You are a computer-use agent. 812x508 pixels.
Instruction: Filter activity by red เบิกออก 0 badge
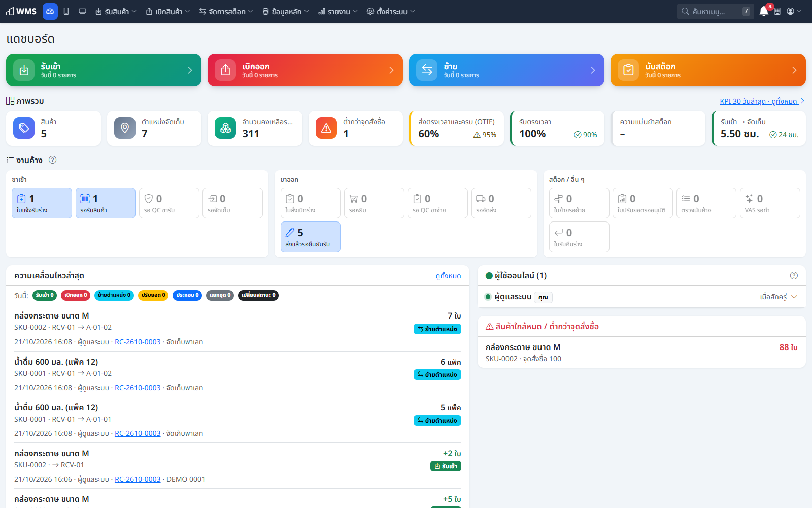[76, 295]
